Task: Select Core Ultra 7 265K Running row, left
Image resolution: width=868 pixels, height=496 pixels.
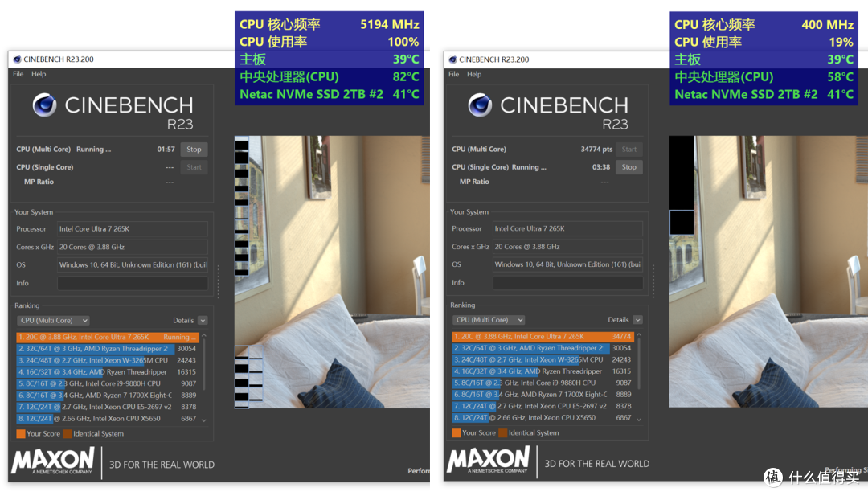Action: 108,337
